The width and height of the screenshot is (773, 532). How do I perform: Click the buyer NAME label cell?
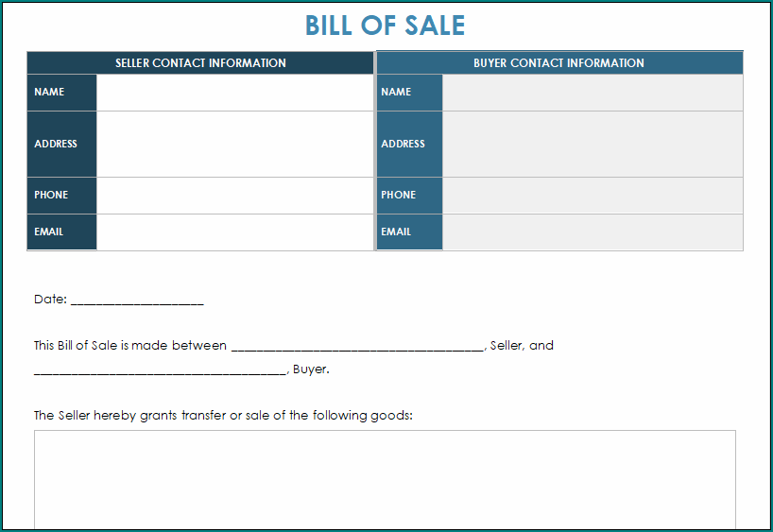tap(409, 93)
